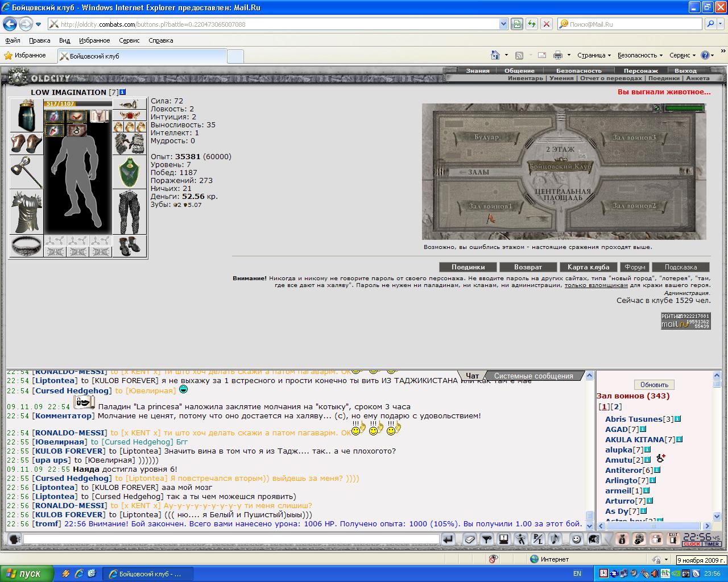Expand the Print button dropdown arrow
Screen dimensions: 728x582
click(x=569, y=55)
